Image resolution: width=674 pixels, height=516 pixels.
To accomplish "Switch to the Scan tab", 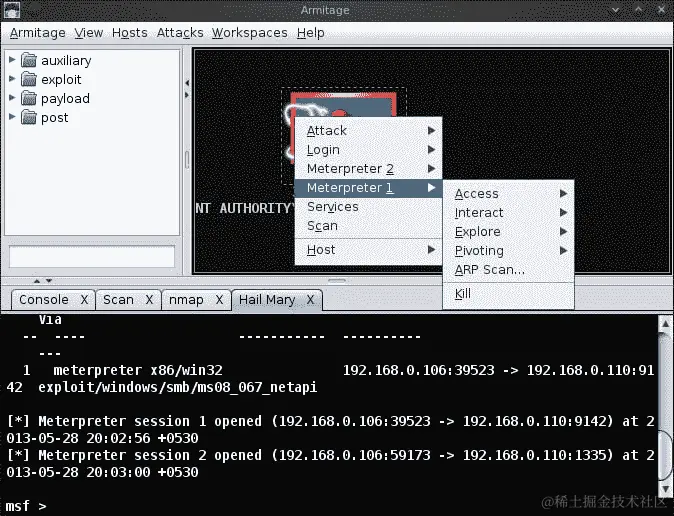I will [x=118, y=299].
